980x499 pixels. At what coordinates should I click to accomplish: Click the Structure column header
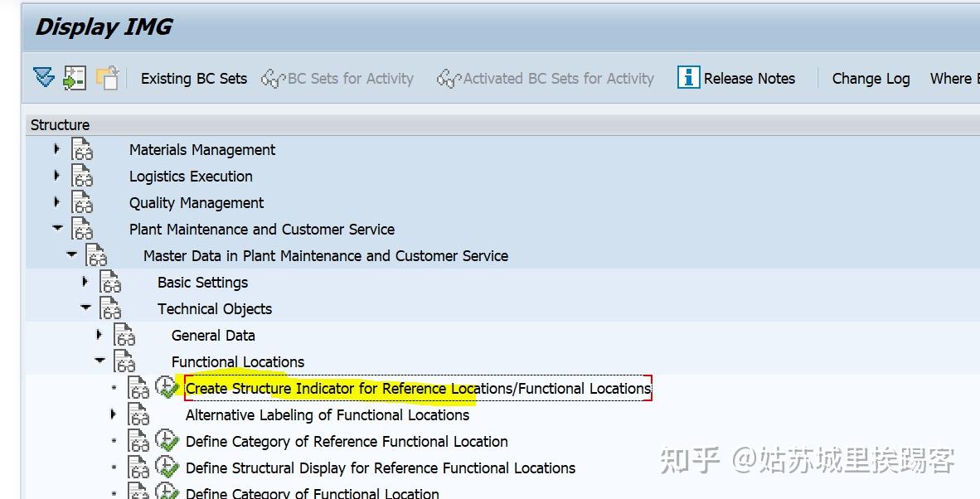(60, 125)
